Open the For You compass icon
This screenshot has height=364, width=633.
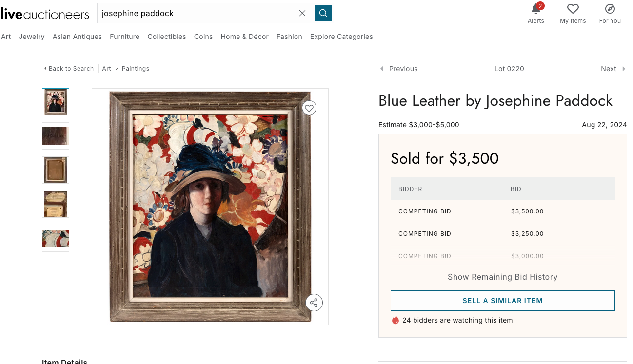(x=610, y=9)
